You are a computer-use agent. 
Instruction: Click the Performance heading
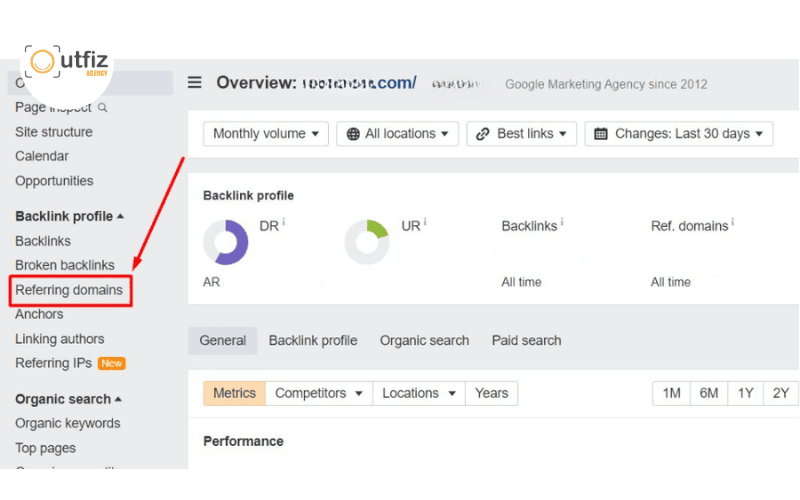(x=243, y=441)
